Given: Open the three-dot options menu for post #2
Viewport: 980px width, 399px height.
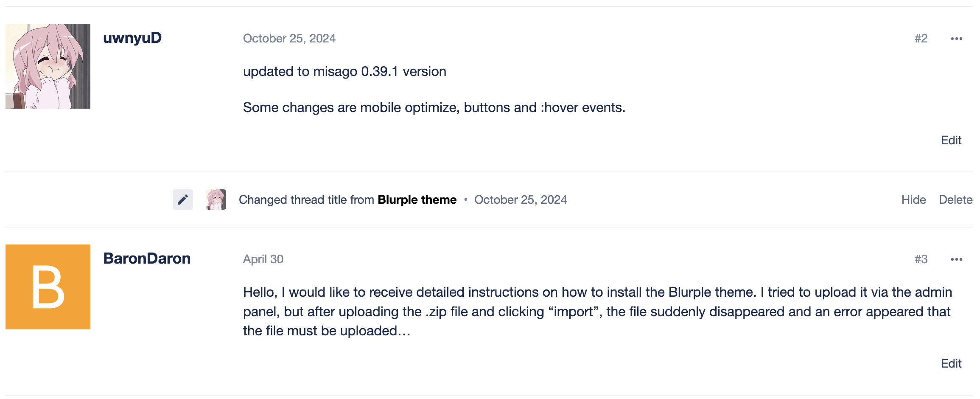Looking at the screenshot, I should point(956,39).
